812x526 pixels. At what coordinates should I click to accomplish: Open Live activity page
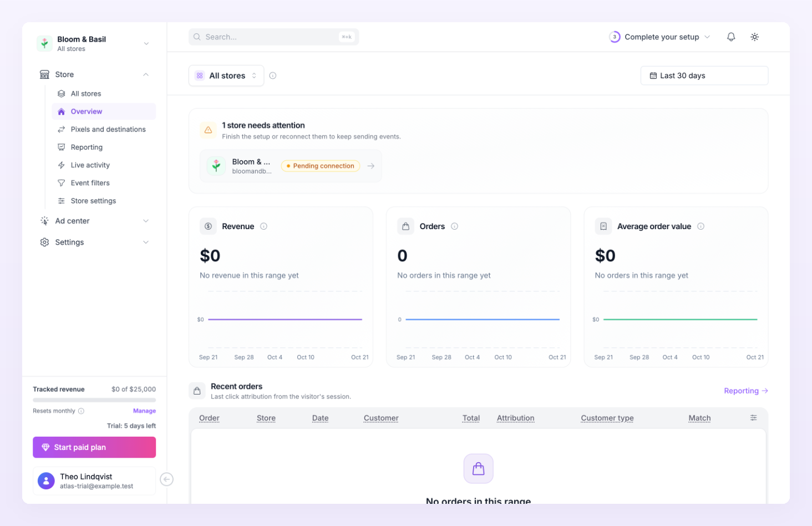pyautogui.click(x=104, y=165)
